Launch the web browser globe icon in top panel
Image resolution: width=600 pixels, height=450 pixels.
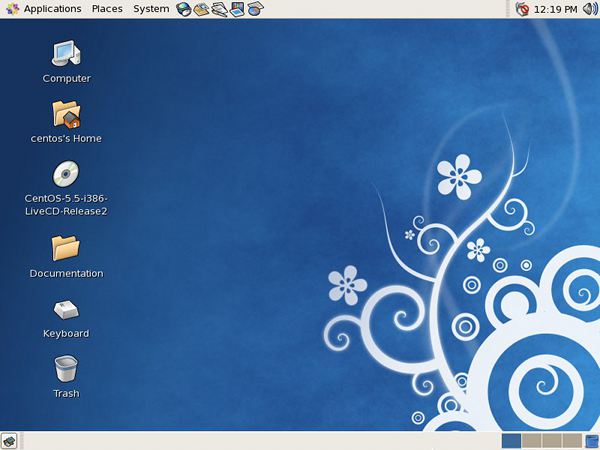pos(184,9)
